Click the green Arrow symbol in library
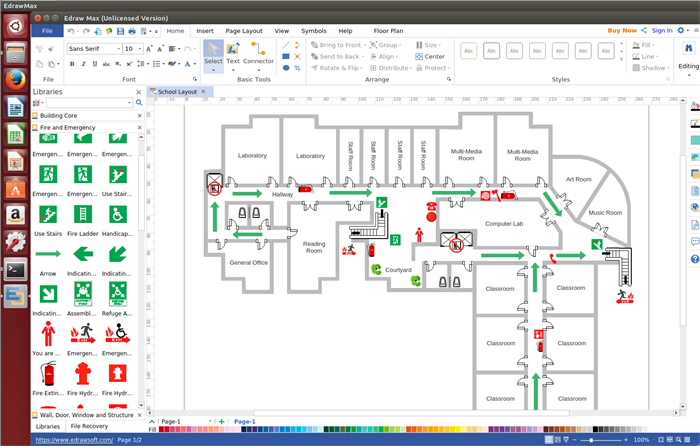This screenshot has width=700, height=446. tap(47, 256)
